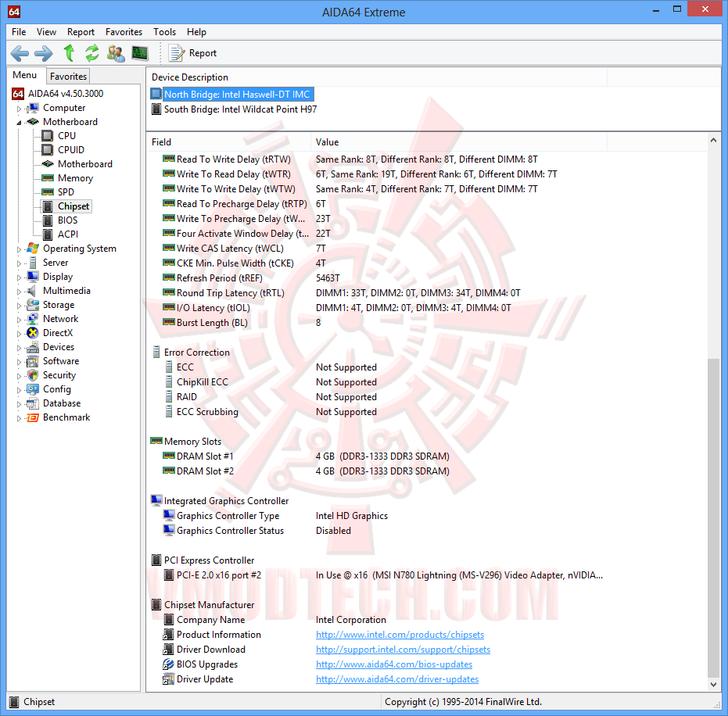Expand the Display tree node
The width and height of the screenshot is (728, 716).
[x=19, y=277]
